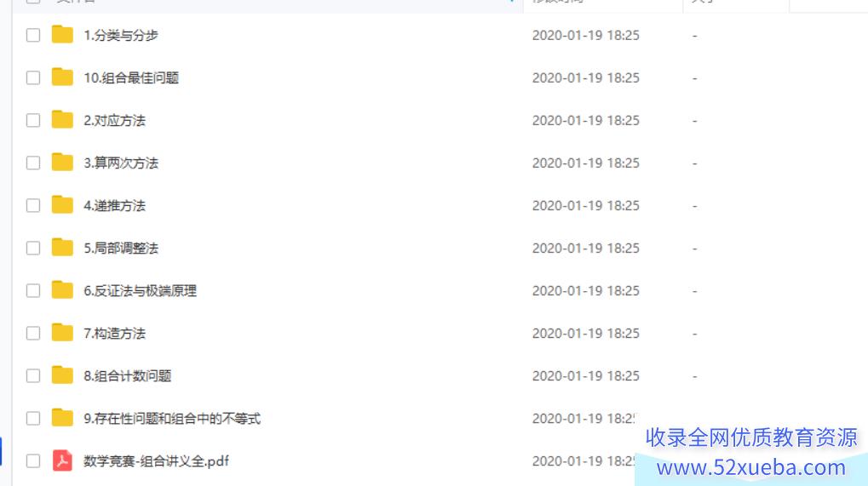The width and height of the screenshot is (868, 486).
Task: Open the 3.算两次方法 folder icon
Action: (62, 163)
